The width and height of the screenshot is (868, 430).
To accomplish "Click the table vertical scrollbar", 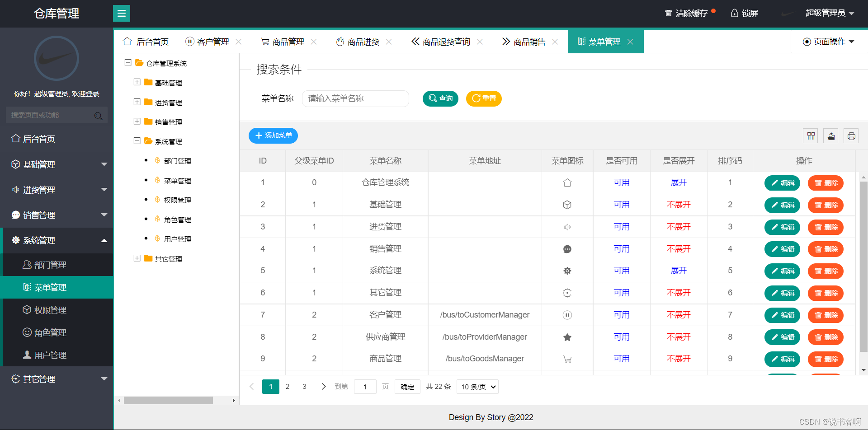I will pyautogui.click(x=863, y=266).
